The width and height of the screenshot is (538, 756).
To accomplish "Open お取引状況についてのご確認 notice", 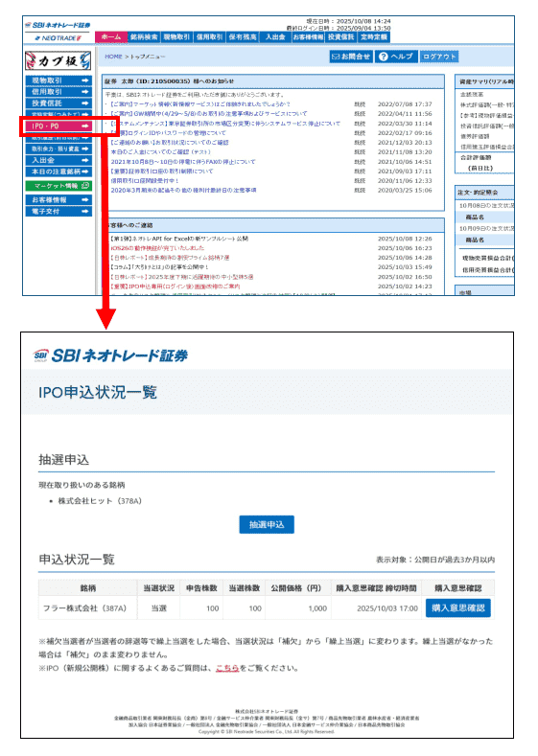I will pos(170,143).
